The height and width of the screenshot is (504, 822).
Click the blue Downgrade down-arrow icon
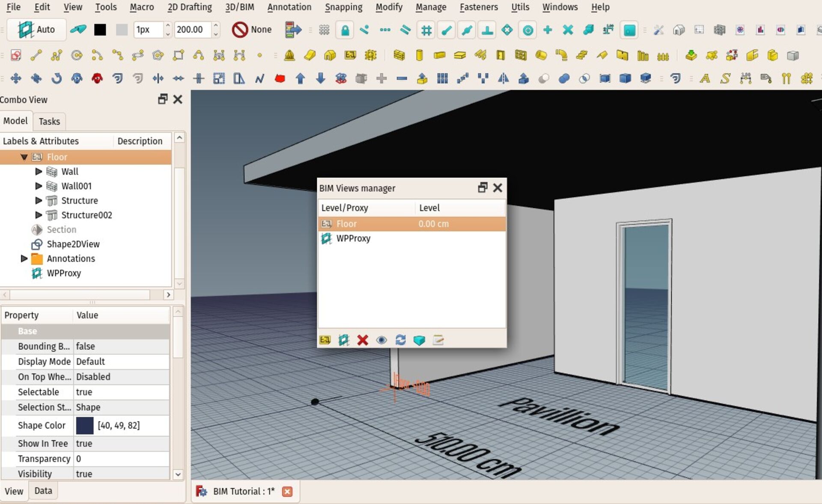point(321,78)
